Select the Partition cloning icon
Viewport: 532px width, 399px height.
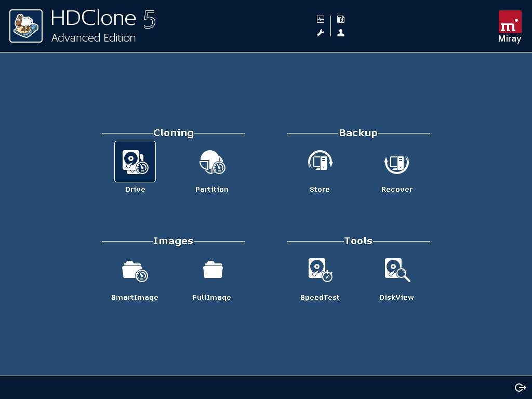click(x=212, y=162)
